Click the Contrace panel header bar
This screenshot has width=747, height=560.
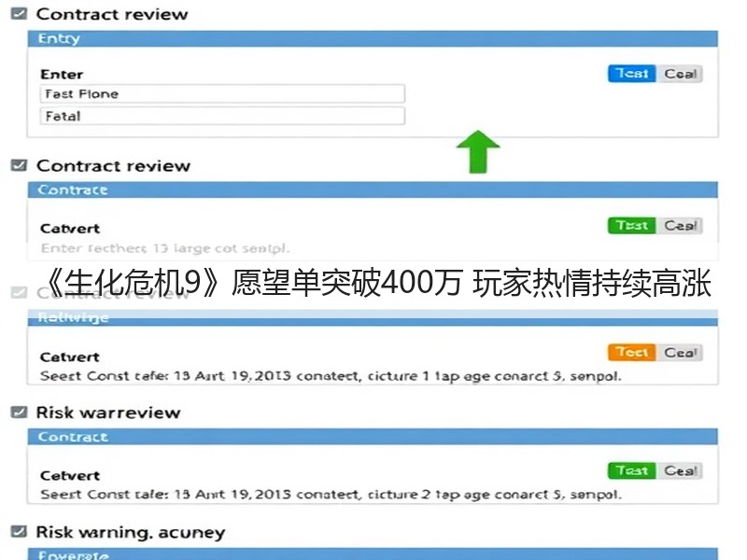373,189
